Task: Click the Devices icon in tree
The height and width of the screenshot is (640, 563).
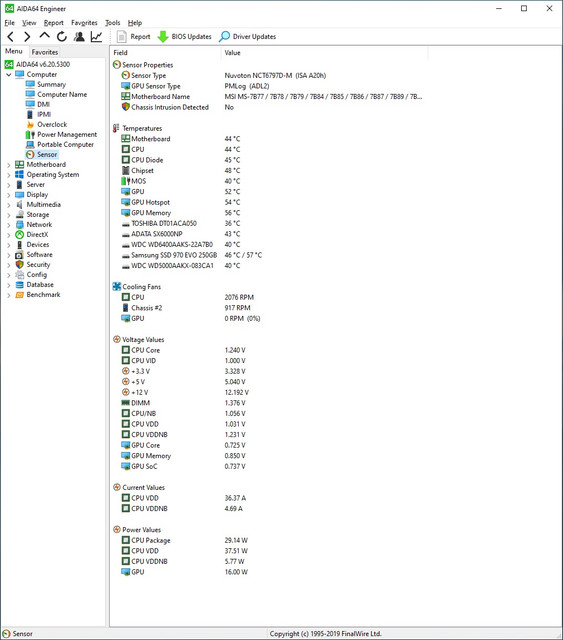Action: [19, 245]
